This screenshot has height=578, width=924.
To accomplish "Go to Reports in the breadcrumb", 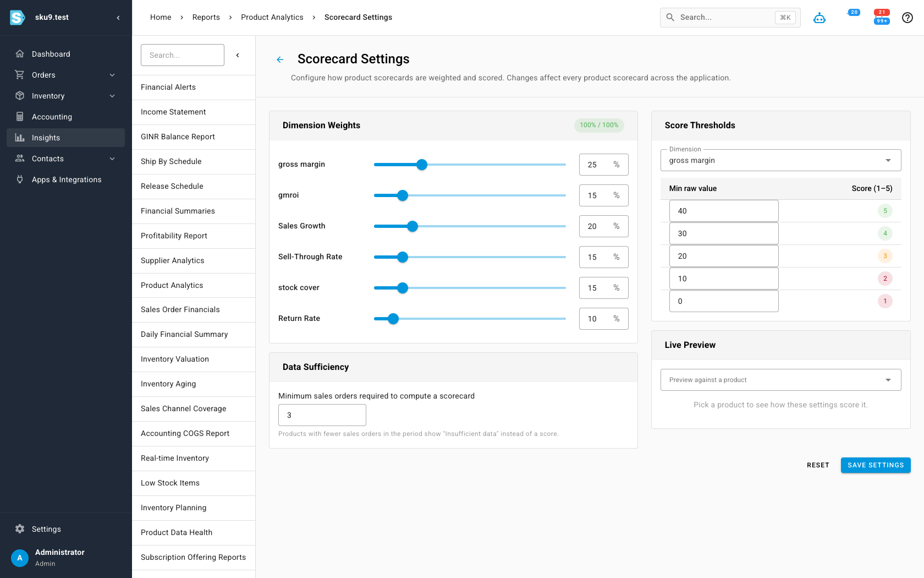I will point(206,17).
